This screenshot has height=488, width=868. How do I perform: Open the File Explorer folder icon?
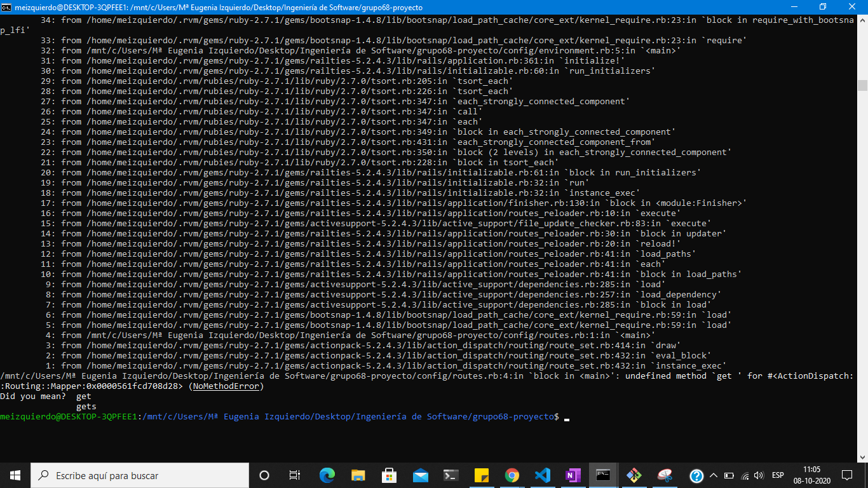click(x=358, y=475)
